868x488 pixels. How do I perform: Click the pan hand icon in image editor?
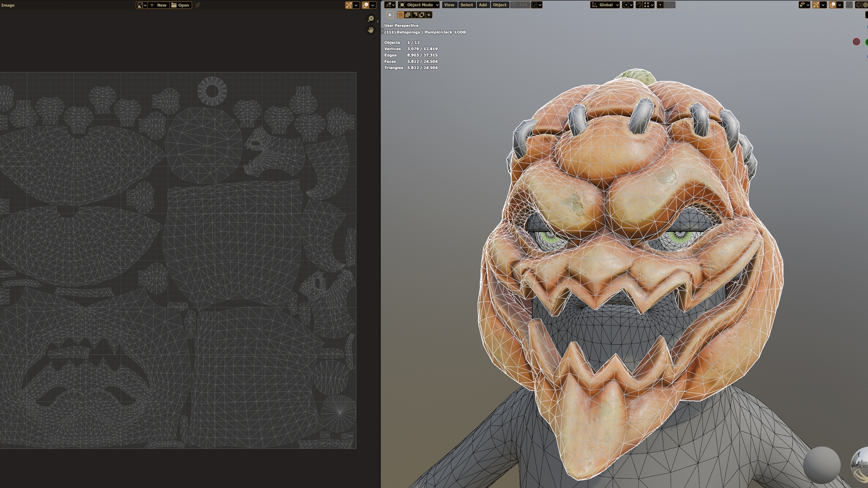pyautogui.click(x=371, y=30)
